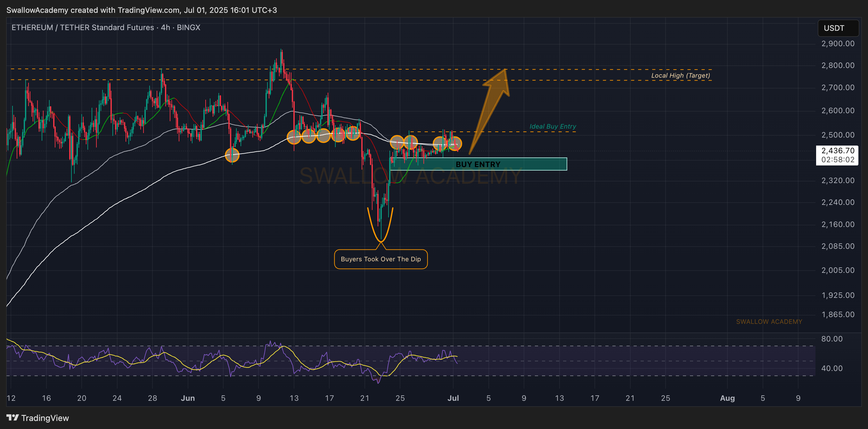
Task: Click the Ideal Buy Entry label
Action: coord(553,126)
